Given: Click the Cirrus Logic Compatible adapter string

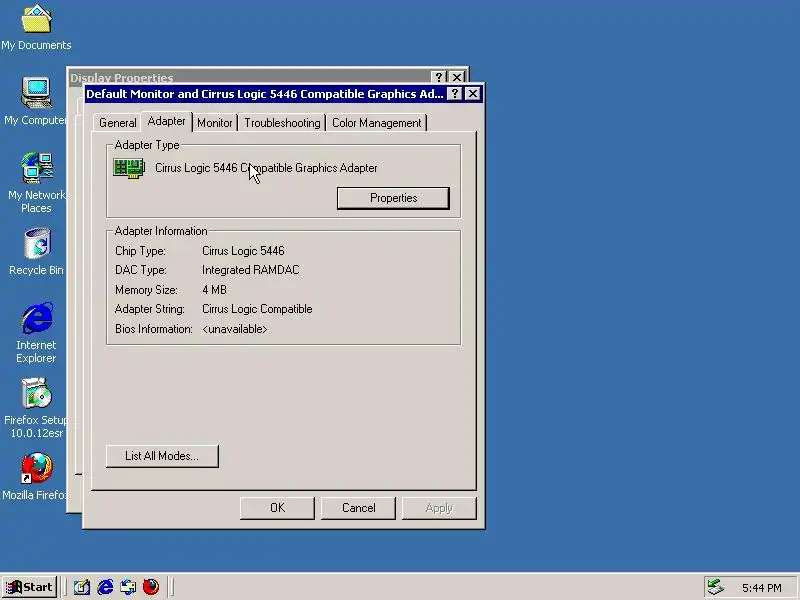Looking at the screenshot, I should [x=257, y=309].
